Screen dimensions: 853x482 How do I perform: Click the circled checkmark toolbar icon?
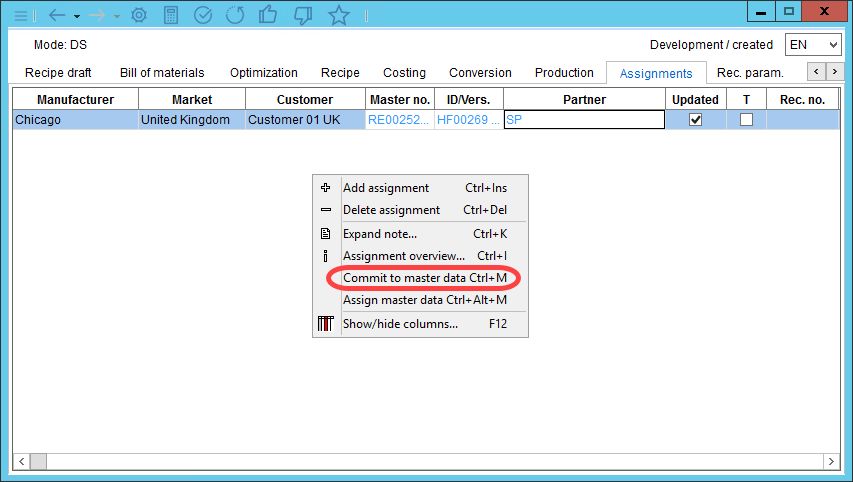203,15
